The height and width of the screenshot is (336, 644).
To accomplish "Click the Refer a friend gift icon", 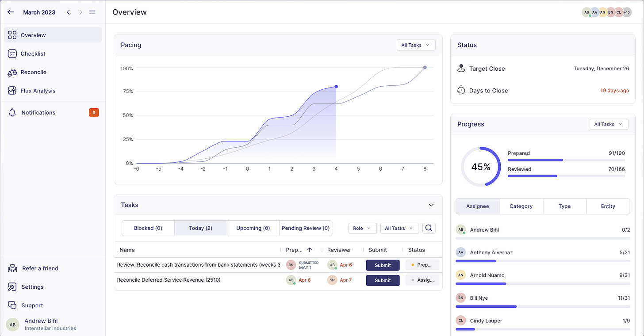I will (x=12, y=268).
